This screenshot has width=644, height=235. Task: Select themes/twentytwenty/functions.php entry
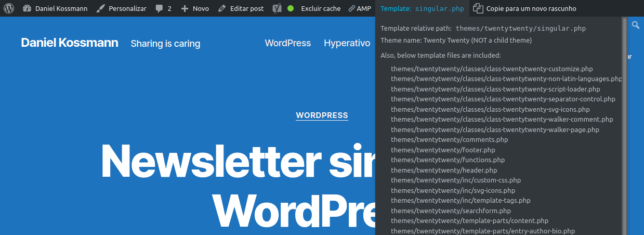pos(448,160)
